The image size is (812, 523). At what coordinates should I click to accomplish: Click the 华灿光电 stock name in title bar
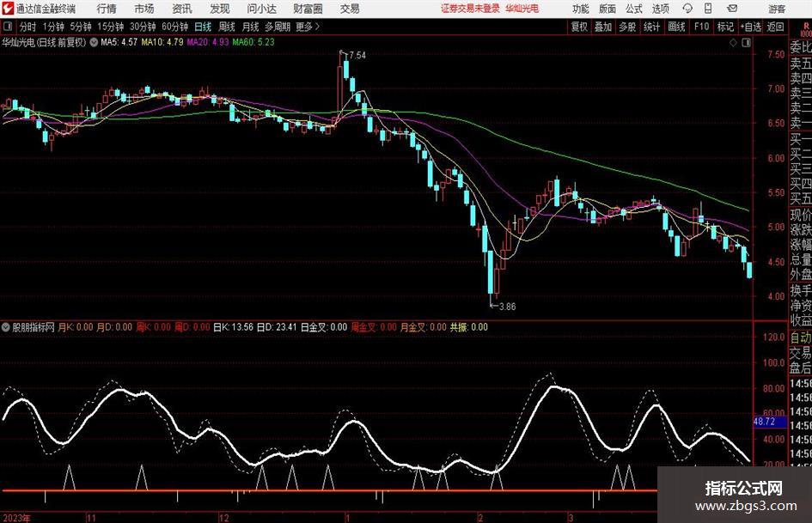click(x=522, y=9)
